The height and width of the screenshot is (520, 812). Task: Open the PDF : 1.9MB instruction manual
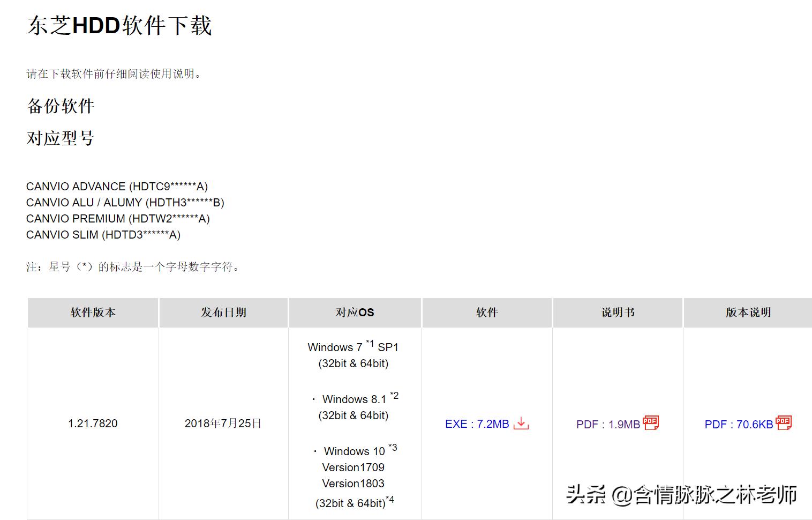[608, 424]
